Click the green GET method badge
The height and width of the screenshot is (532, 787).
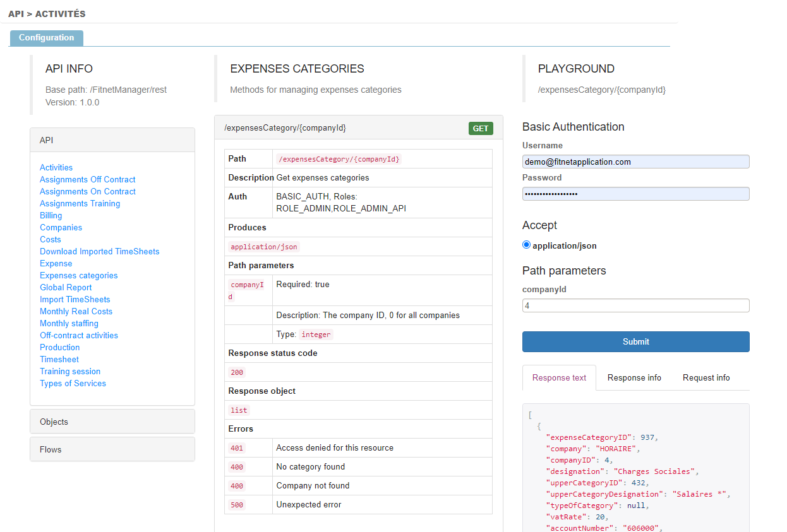coord(481,128)
